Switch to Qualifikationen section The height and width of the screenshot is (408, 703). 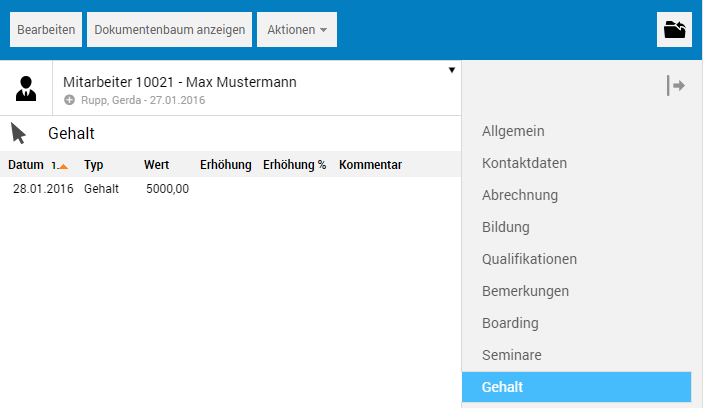pyautogui.click(x=529, y=259)
